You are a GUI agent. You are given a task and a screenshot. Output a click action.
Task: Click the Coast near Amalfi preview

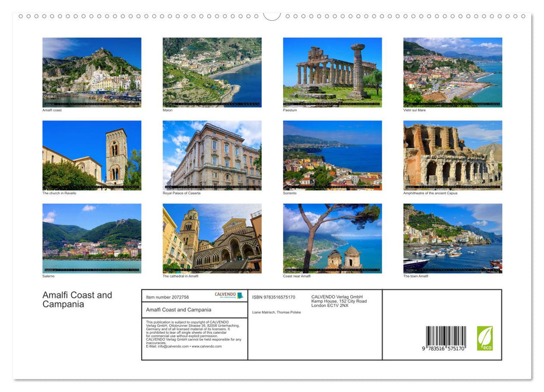(x=332, y=238)
